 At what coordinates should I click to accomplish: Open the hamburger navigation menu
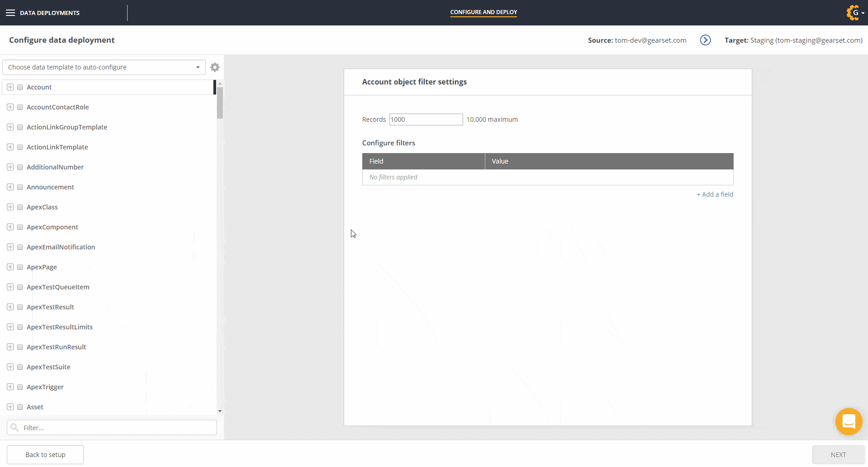click(10, 13)
